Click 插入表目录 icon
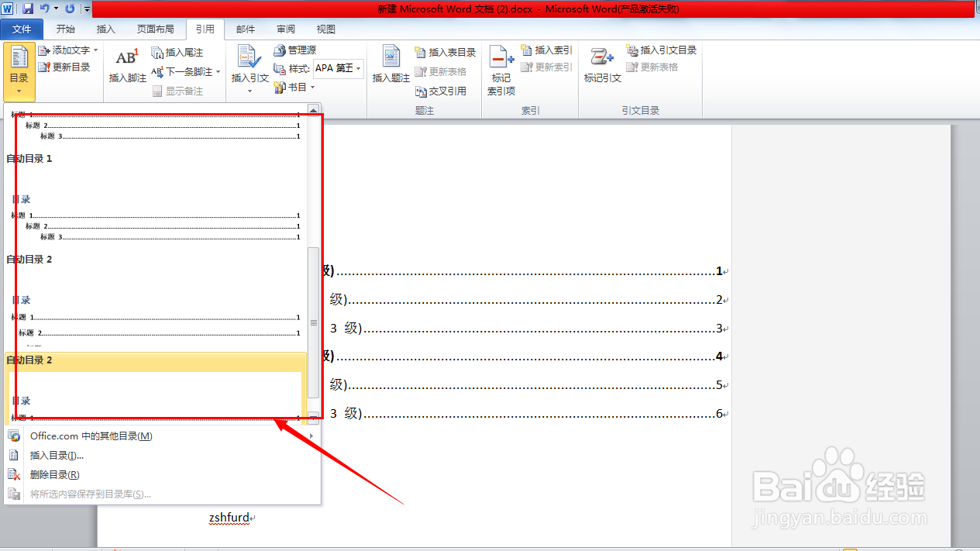The image size is (980, 551). (421, 53)
